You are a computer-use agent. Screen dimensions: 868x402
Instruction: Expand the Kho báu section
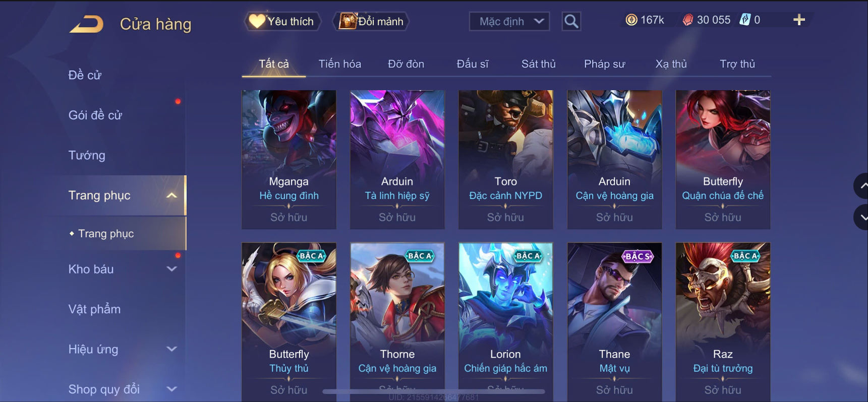[x=171, y=269]
